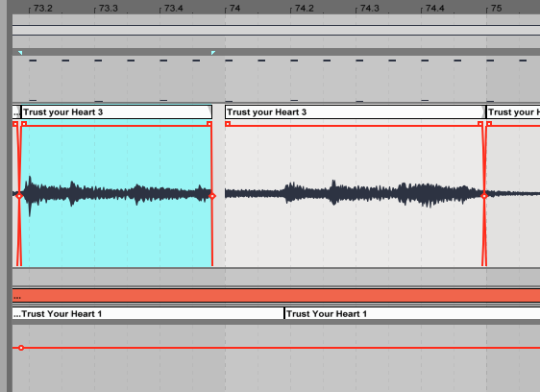Select the cut-off Trust your clip starting at 75
Screen dimensions: 540x392
[513, 112]
